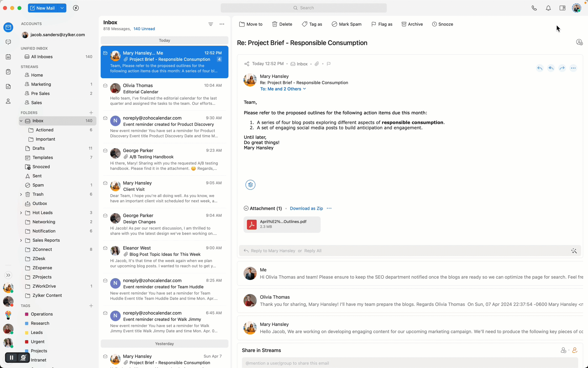This screenshot has width=588, height=368.
Task: Collapse the Attachment (1) section
Action: pyautogui.click(x=246, y=208)
